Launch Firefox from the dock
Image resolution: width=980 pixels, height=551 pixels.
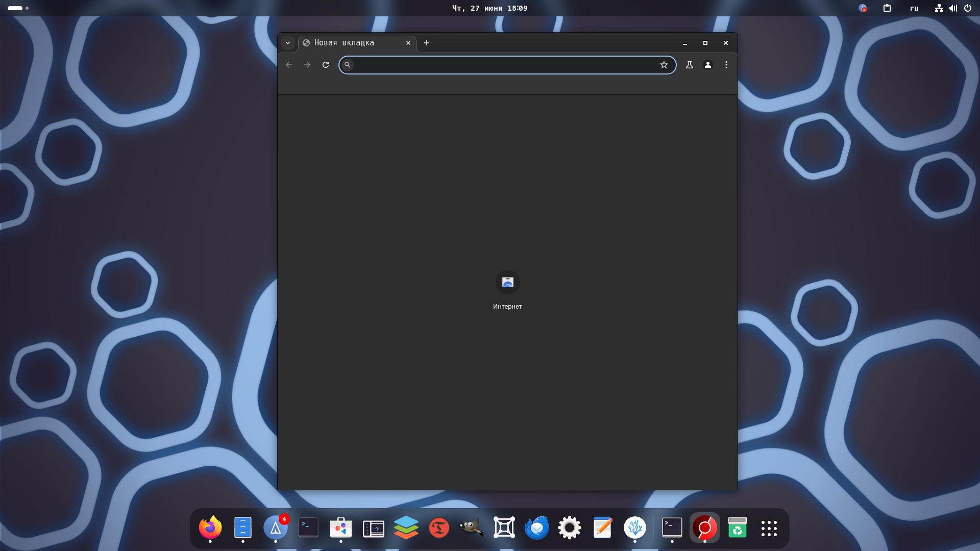click(210, 528)
